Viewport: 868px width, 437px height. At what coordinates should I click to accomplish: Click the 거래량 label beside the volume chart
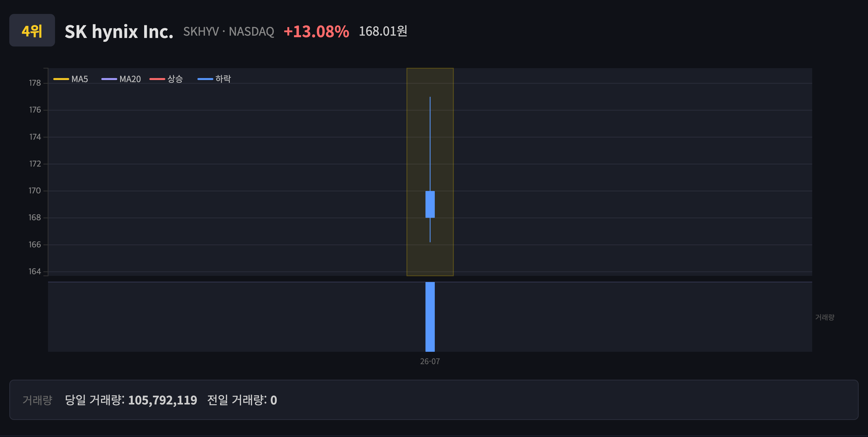click(x=825, y=317)
